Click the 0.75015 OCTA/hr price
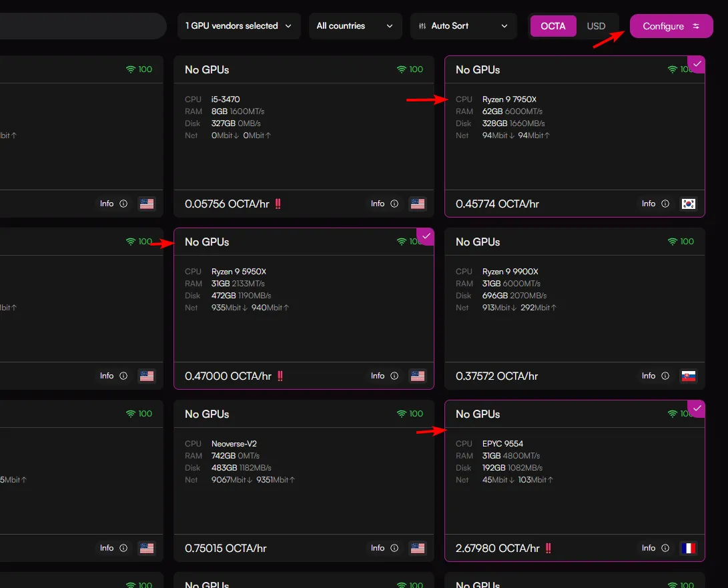This screenshot has height=588, width=728. 226,549
